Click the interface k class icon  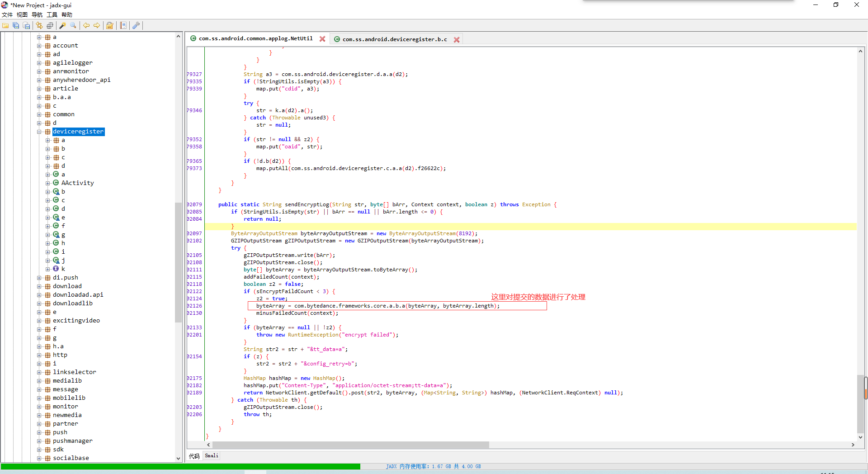click(56, 269)
